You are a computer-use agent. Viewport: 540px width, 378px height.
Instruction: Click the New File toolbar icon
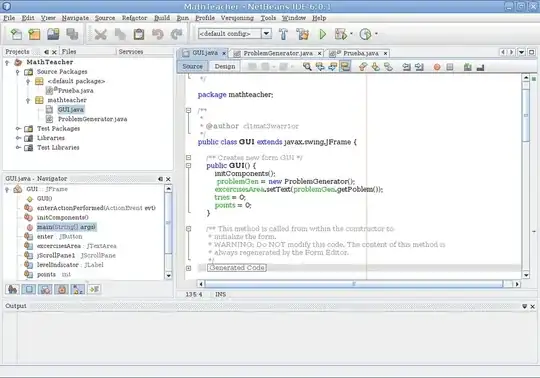pos(16,34)
